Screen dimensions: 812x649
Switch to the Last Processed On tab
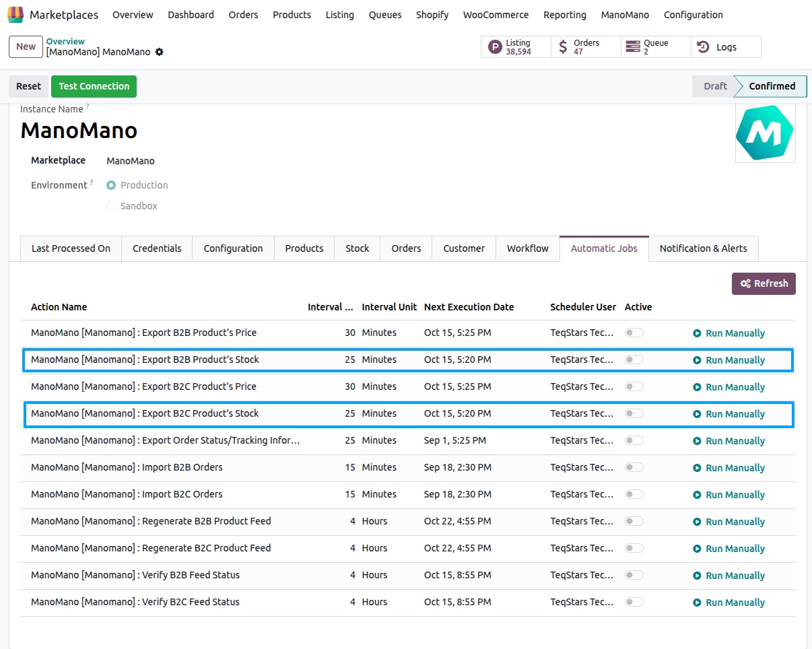(x=71, y=248)
